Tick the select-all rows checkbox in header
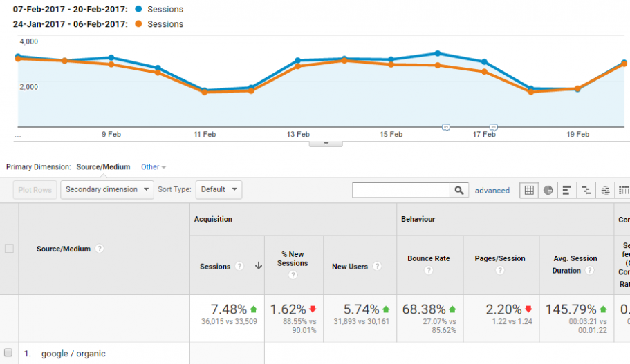 click(x=9, y=249)
